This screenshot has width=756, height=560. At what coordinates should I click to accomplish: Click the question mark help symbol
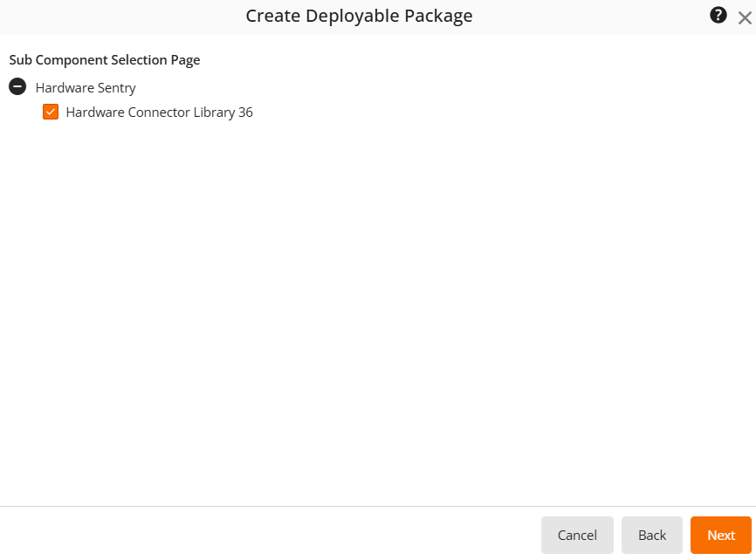[718, 16]
